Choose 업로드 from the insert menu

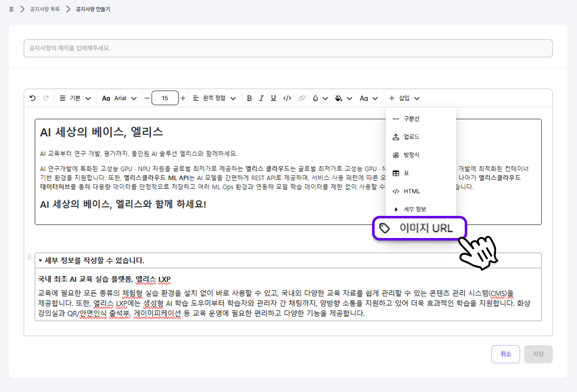point(420,137)
